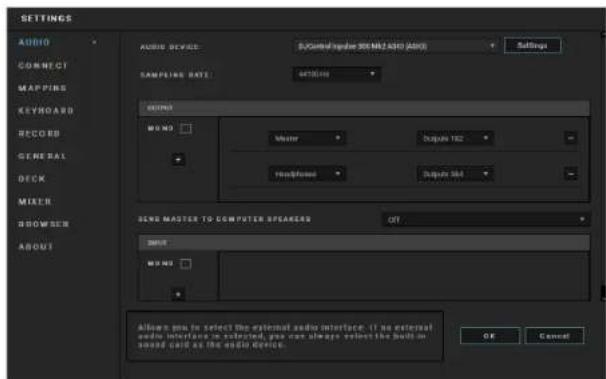The image size is (606, 379).
Task: Click the Input section header
Action: tap(364, 243)
